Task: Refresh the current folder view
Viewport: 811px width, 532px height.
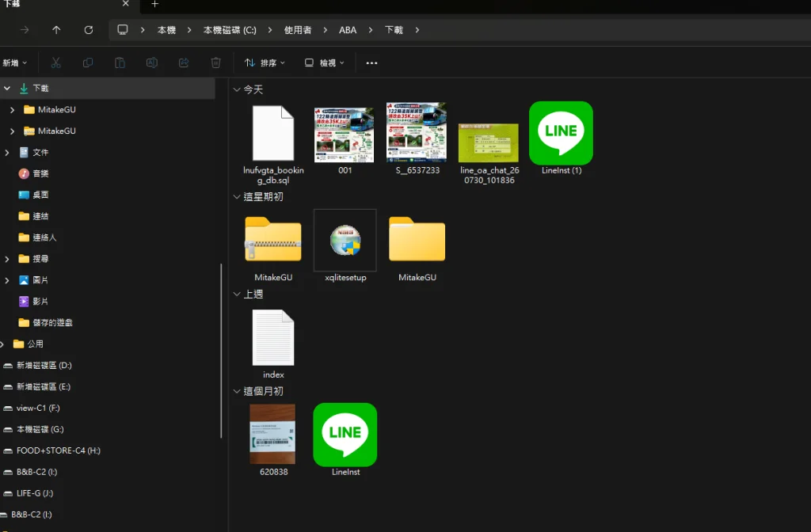Action: click(x=89, y=30)
